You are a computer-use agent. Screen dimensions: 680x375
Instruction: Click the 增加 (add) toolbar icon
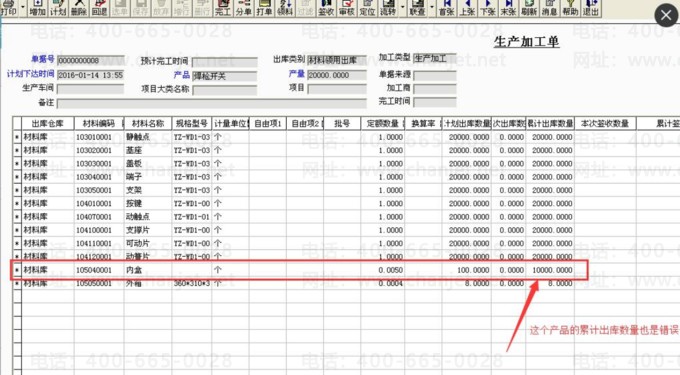pos(38,8)
